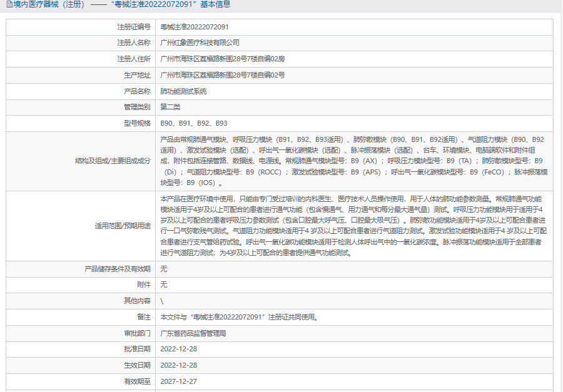The image size is (563, 392).
Task: Click the 注册人住所 address value
Action: click(x=222, y=59)
